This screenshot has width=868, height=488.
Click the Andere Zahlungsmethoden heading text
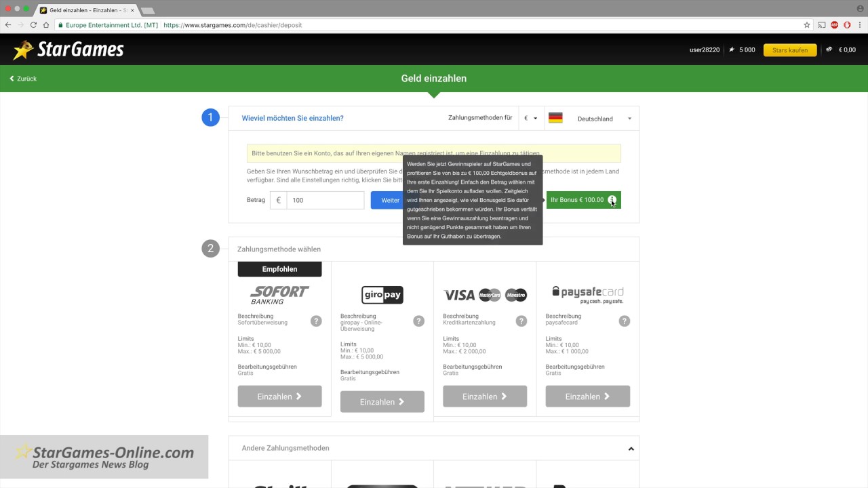pyautogui.click(x=285, y=448)
